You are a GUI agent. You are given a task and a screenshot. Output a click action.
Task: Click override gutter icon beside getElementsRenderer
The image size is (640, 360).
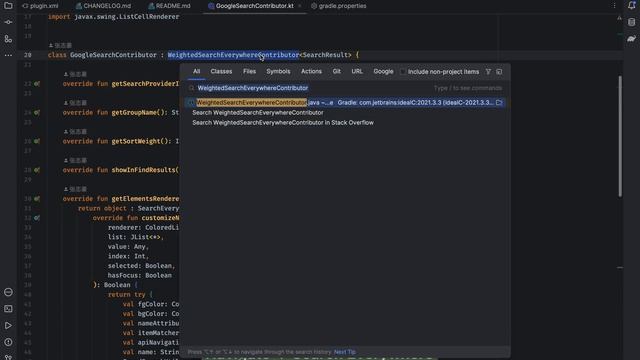37,199
